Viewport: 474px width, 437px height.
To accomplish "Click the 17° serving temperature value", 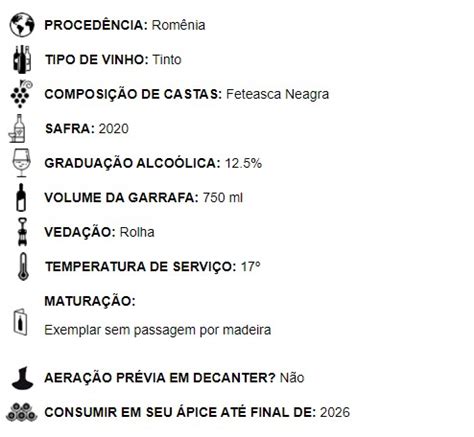I will click(251, 267).
